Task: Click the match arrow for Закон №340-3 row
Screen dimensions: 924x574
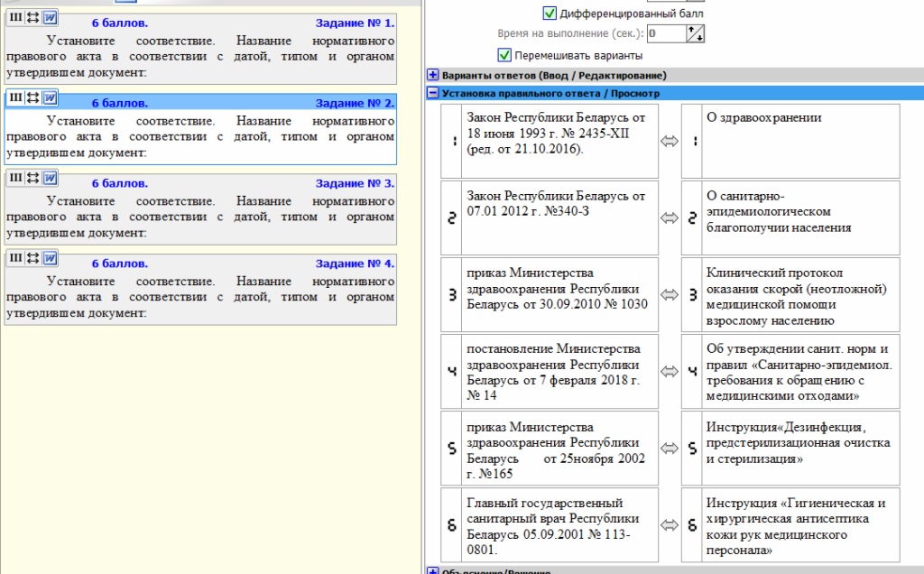Action: [x=670, y=218]
